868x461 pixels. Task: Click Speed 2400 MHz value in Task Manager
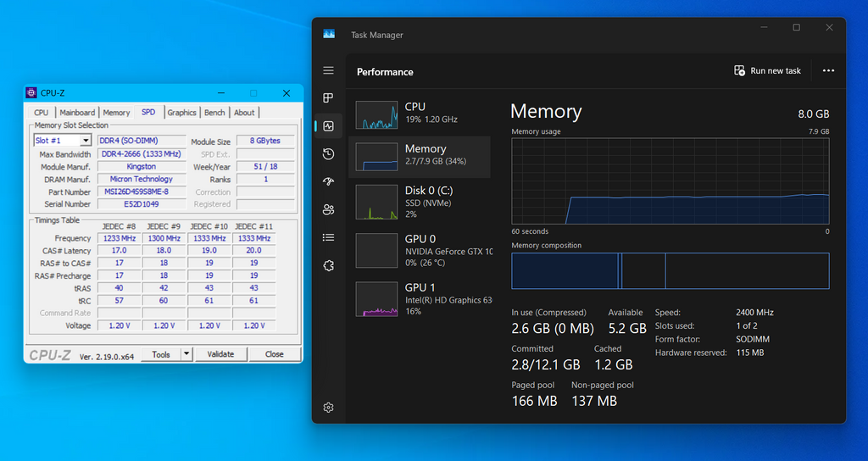(754, 313)
